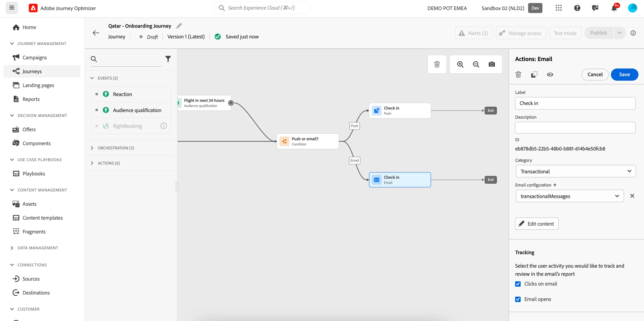Open Content templates in sidebar
Viewport: 644px width, 321px height.
click(42, 218)
